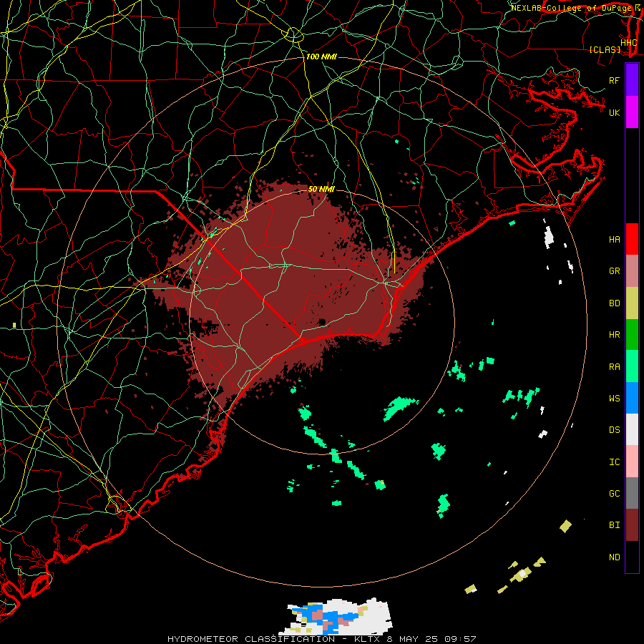Click the HR legend label
The width and height of the screenshot is (644, 644).
(615, 335)
